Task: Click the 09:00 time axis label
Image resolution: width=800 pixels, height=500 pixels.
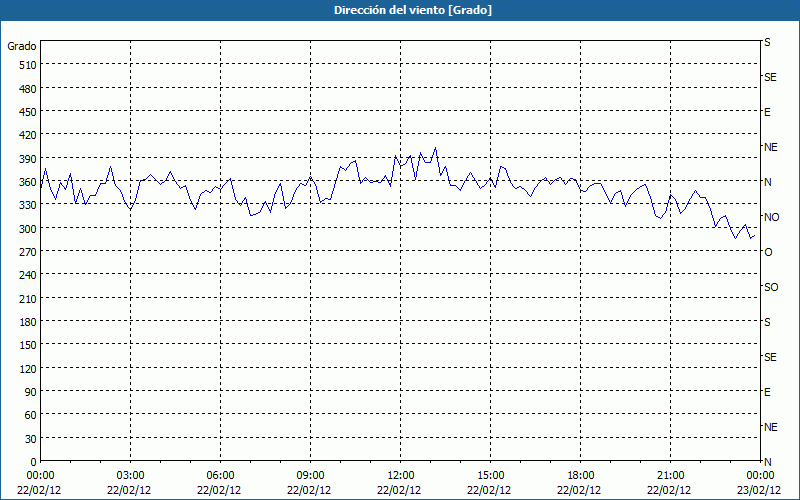Action: coord(310,476)
